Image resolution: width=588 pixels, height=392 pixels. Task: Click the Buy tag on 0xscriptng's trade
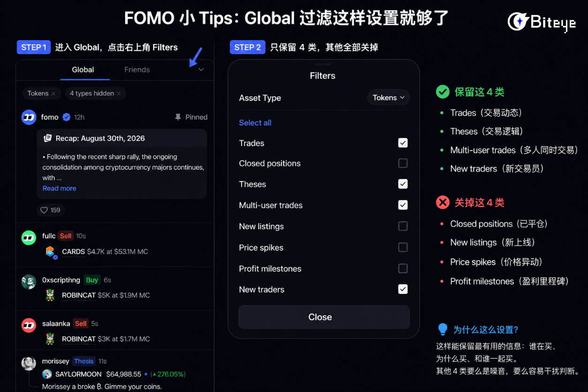[x=92, y=280]
